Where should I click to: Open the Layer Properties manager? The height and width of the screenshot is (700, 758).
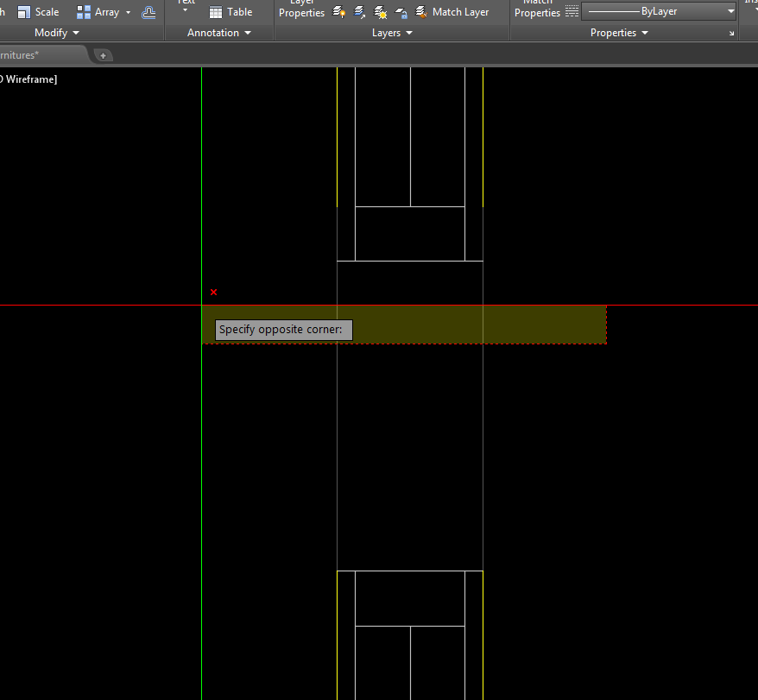(x=300, y=9)
